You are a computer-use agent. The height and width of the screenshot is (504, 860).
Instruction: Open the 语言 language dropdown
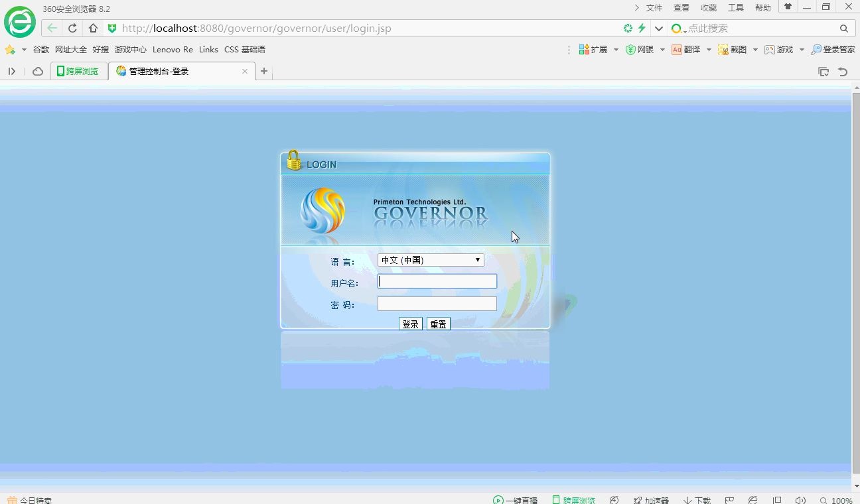point(431,260)
